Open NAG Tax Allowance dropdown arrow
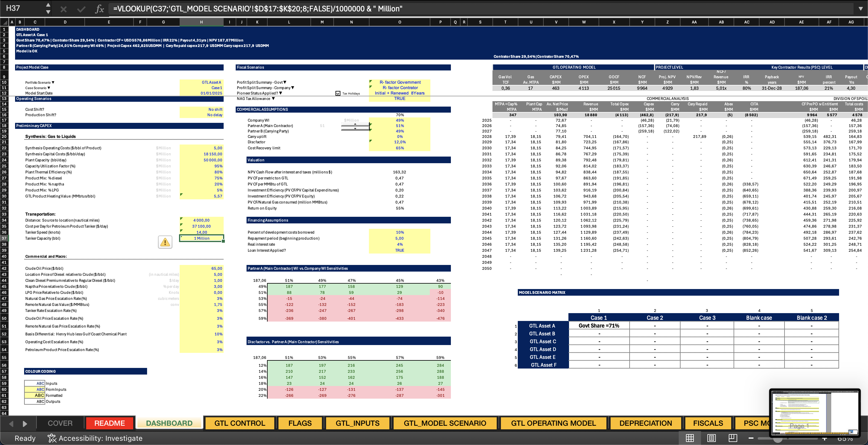This screenshot has height=445, width=868. point(273,98)
